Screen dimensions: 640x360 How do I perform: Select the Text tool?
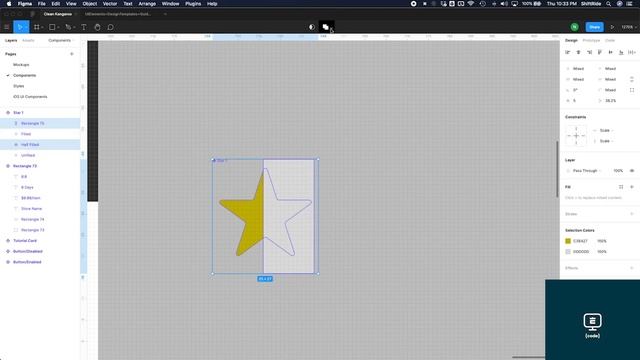coord(84,27)
